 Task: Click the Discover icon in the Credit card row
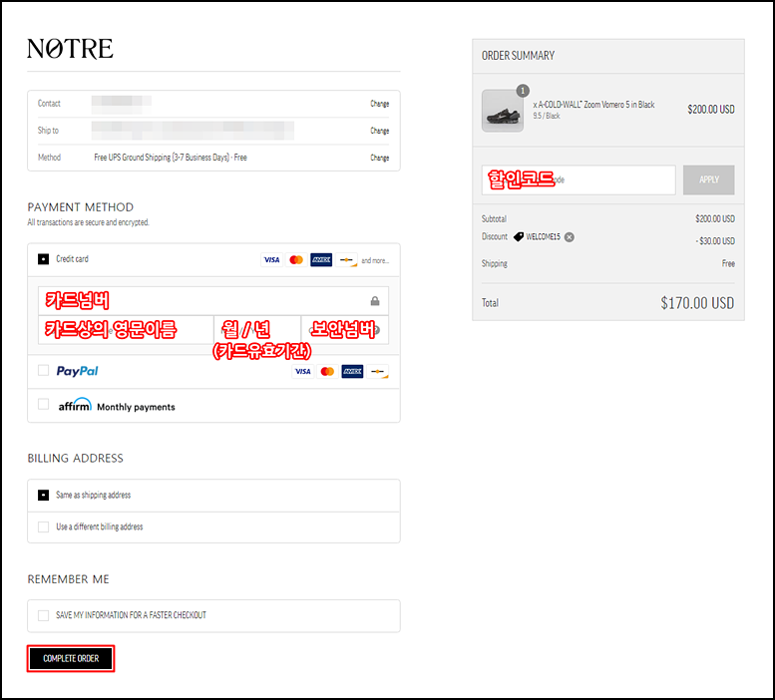coord(346,260)
